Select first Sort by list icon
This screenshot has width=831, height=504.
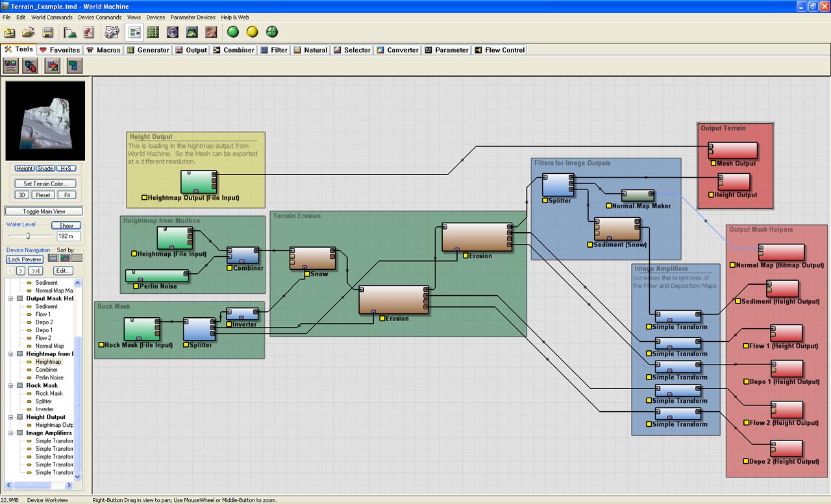click(x=53, y=258)
